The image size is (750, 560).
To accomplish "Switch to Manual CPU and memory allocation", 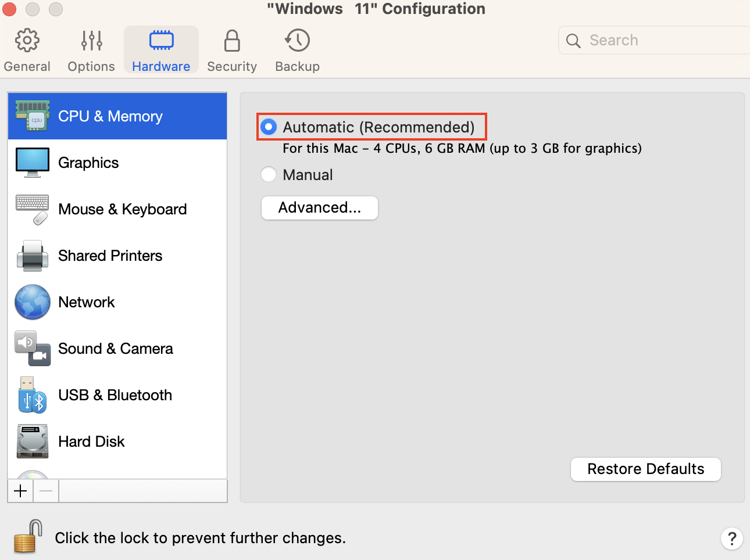I will [x=268, y=174].
